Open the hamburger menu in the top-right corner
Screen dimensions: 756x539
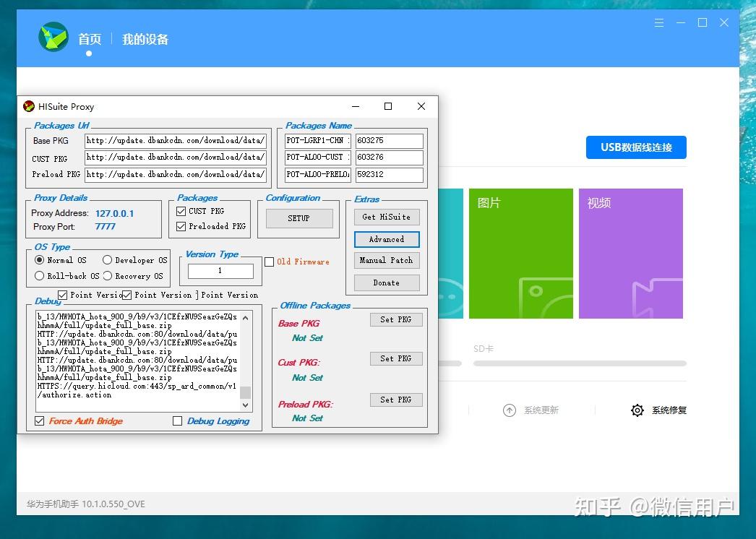click(x=658, y=22)
